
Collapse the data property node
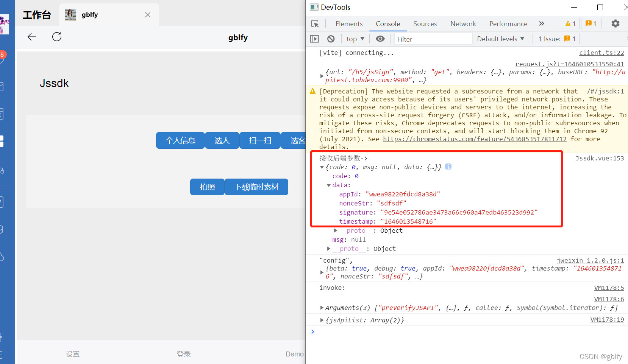[329, 185]
